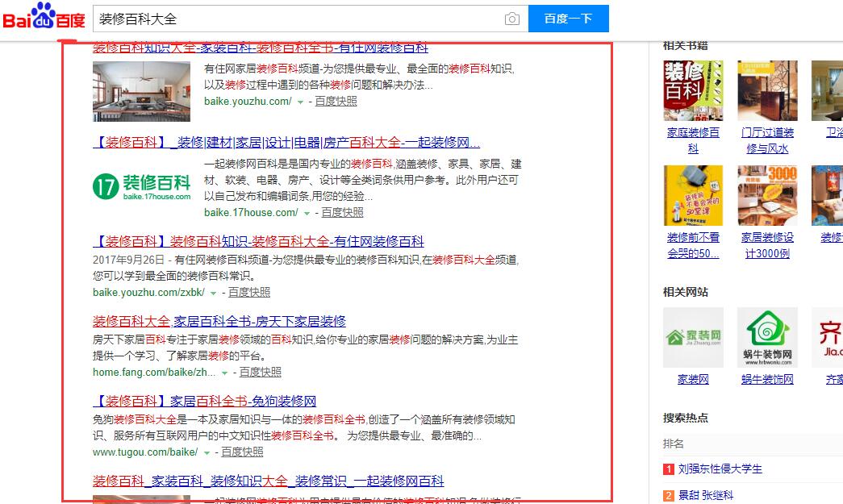Expand dropdown arrow next to home.fang.com/baike
This screenshot has width=843, height=504.
[225, 373]
